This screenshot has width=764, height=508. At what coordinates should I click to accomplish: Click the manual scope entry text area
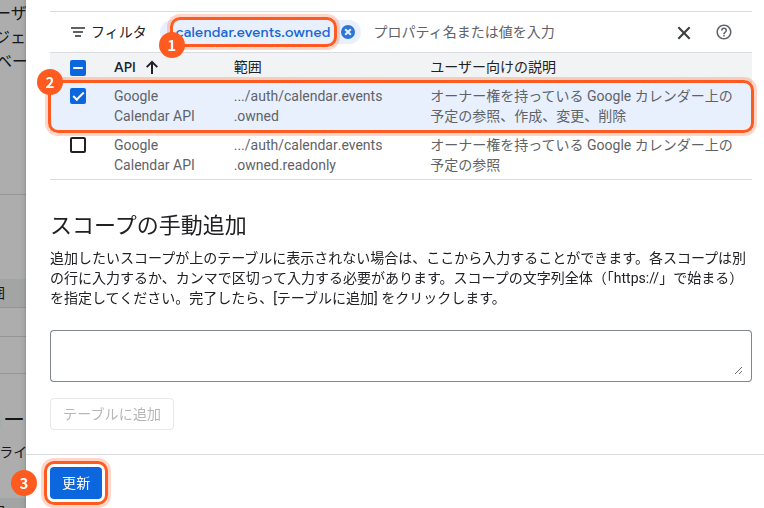[401, 356]
